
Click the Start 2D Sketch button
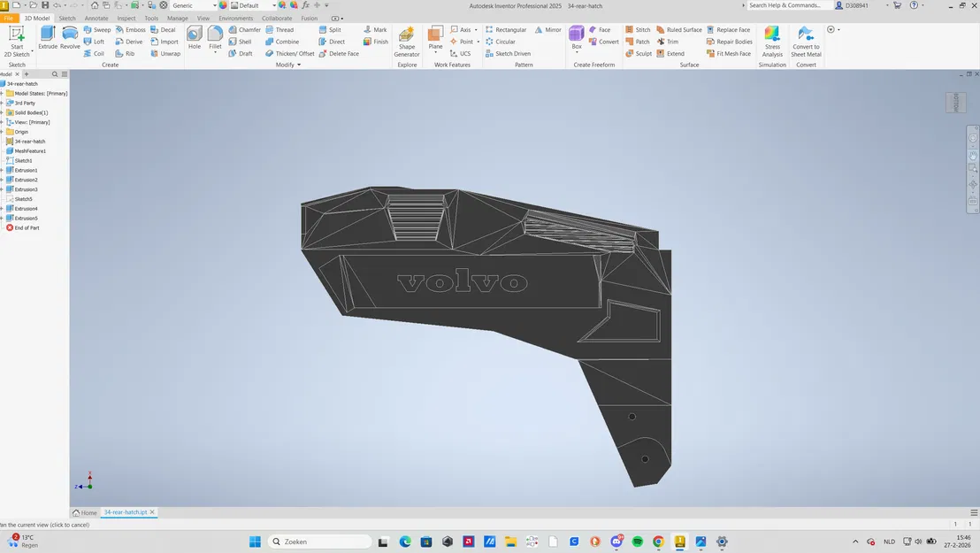pos(16,35)
